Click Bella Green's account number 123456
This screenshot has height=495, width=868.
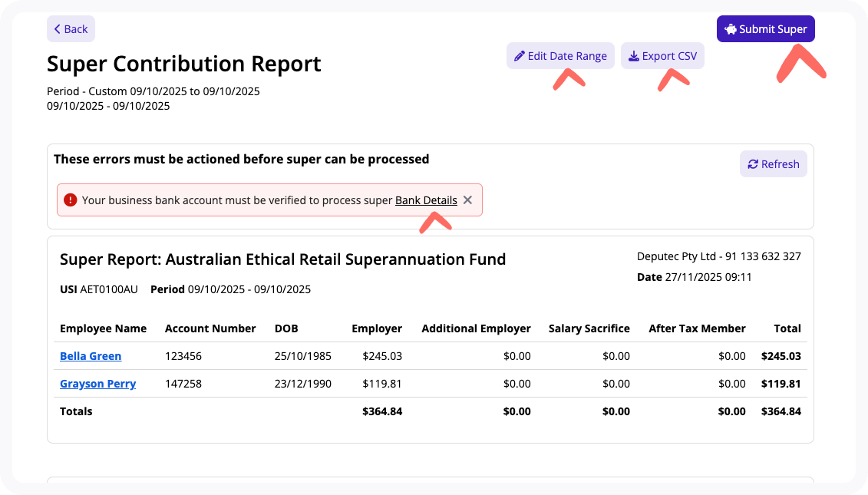pyautogui.click(x=183, y=356)
